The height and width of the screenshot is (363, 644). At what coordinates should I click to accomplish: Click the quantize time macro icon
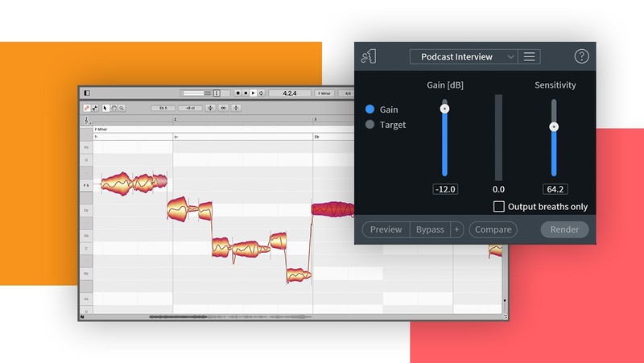click(224, 108)
